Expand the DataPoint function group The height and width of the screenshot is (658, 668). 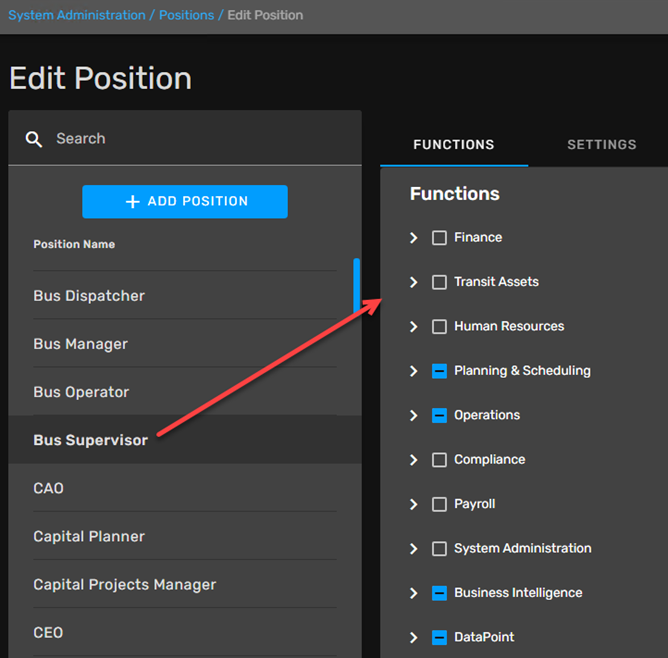(414, 637)
